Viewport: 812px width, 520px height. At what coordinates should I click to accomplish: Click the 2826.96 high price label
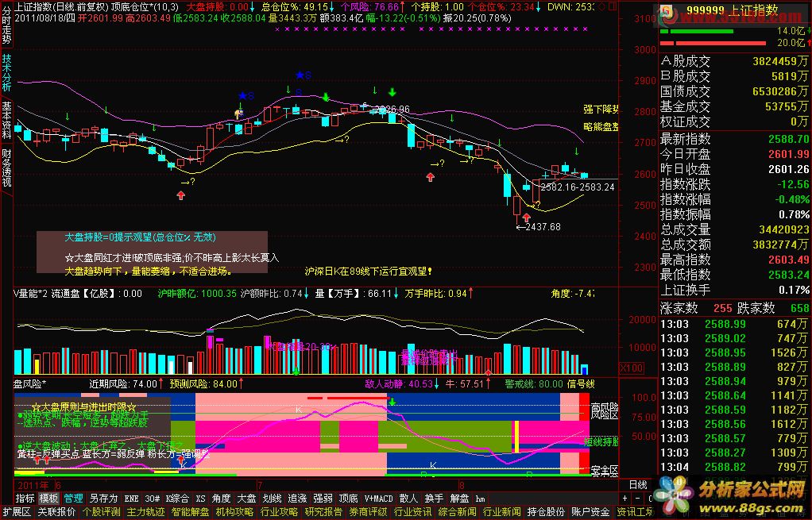[392, 110]
